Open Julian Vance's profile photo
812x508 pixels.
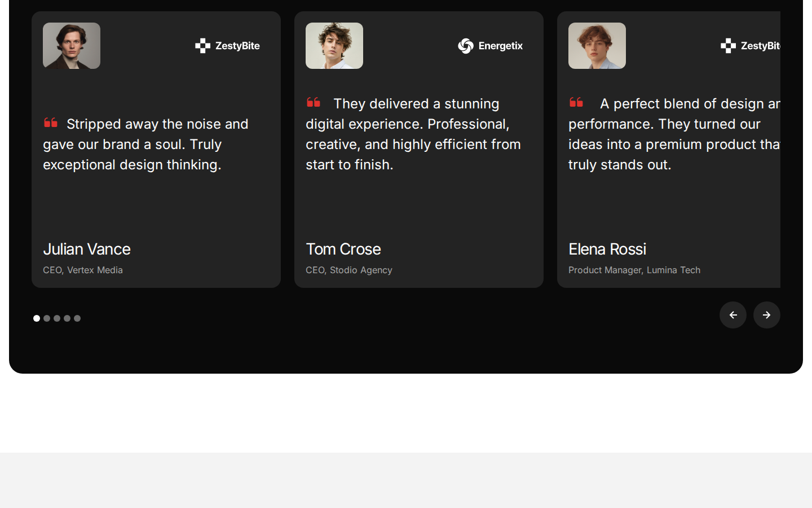pyautogui.click(x=72, y=46)
